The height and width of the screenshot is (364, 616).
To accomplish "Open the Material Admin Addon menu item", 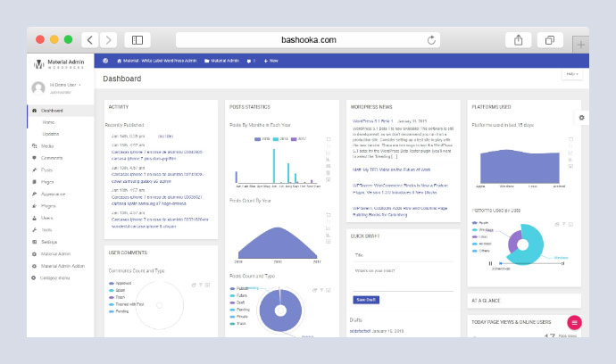I will pos(62,266).
